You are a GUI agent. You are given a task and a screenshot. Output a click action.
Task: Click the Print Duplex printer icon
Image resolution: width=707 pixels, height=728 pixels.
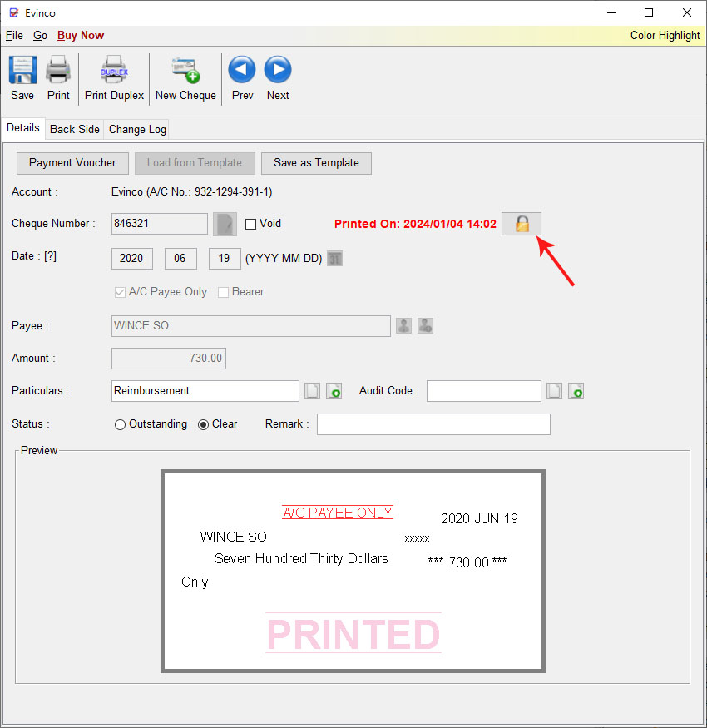coord(114,70)
